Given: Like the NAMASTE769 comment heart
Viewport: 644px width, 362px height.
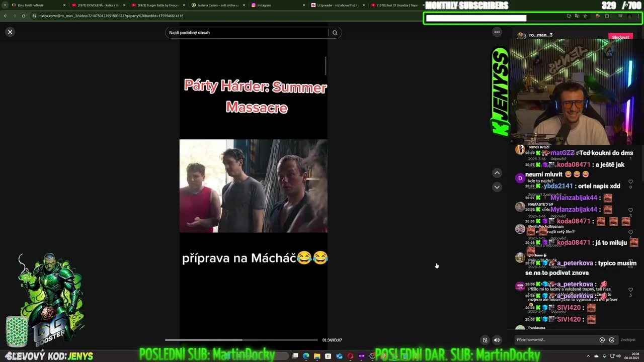Looking at the screenshot, I should click(630, 210).
